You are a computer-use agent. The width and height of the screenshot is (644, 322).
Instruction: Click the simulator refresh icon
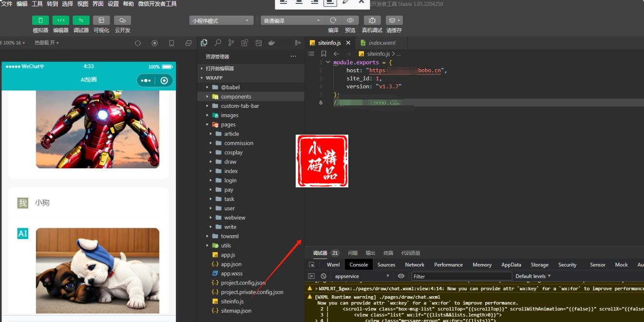(138, 43)
